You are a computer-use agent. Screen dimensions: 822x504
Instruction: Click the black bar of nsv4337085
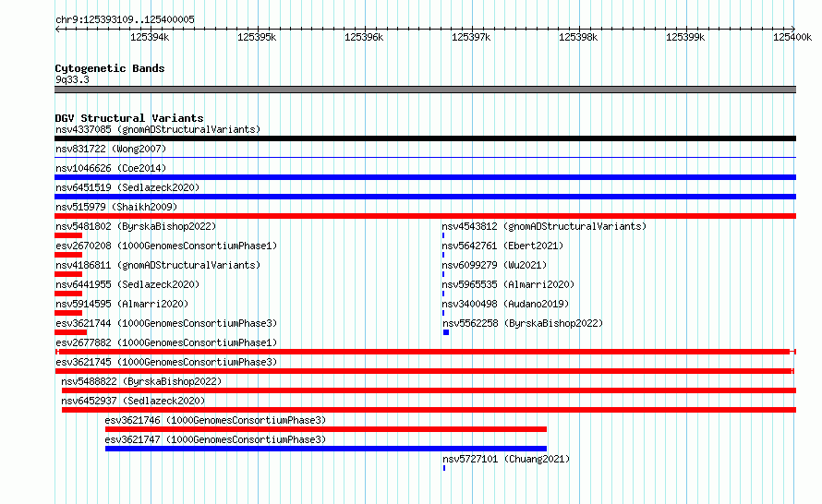[425, 138]
